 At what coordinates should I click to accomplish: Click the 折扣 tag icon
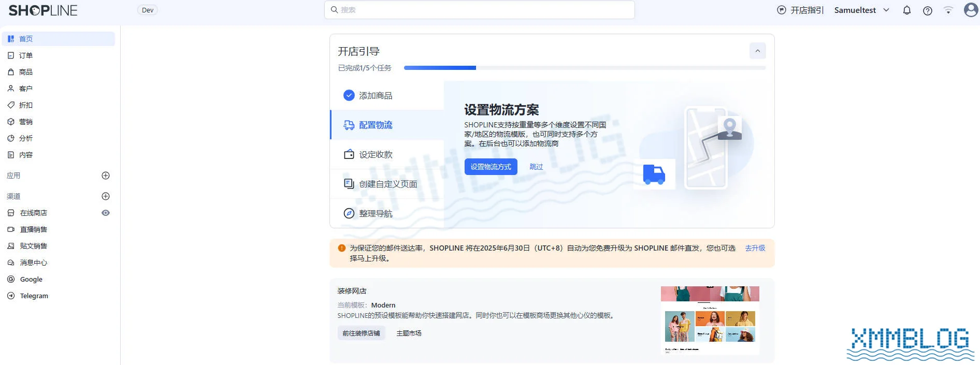pyautogui.click(x=11, y=105)
